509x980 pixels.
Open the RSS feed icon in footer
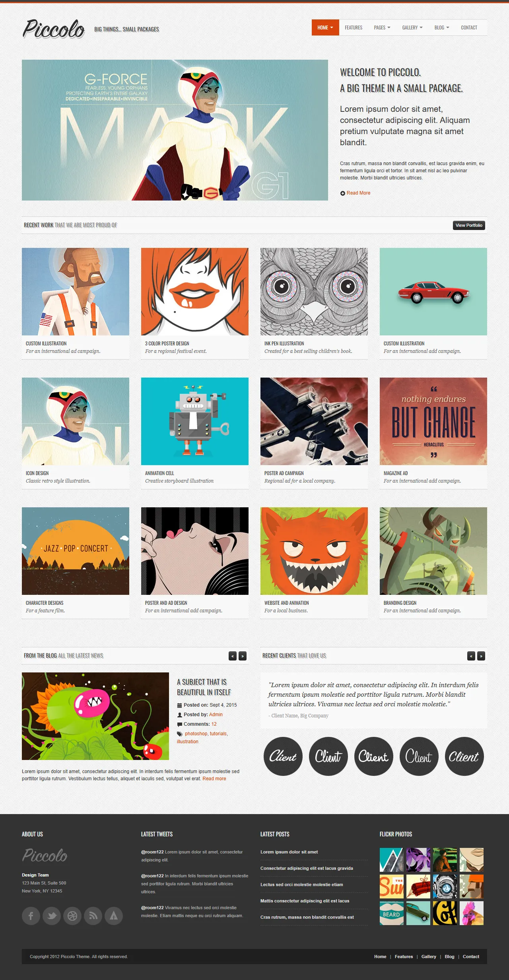tap(93, 916)
